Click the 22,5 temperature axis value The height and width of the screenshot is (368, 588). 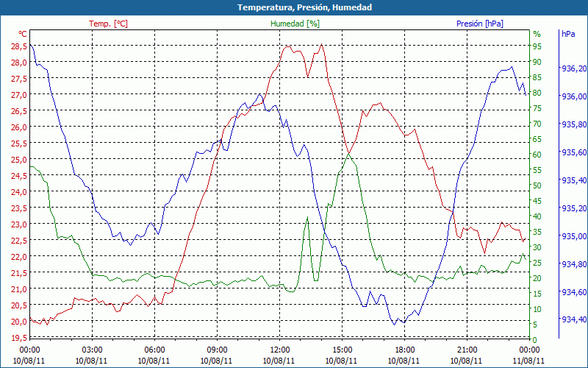19,241
